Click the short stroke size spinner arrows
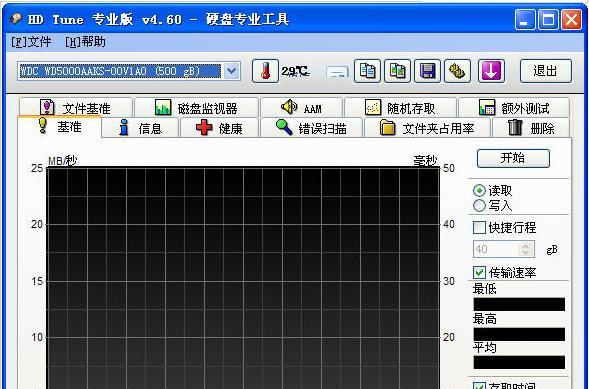589x389 pixels. pyautogui.click(x=526, y=249)
